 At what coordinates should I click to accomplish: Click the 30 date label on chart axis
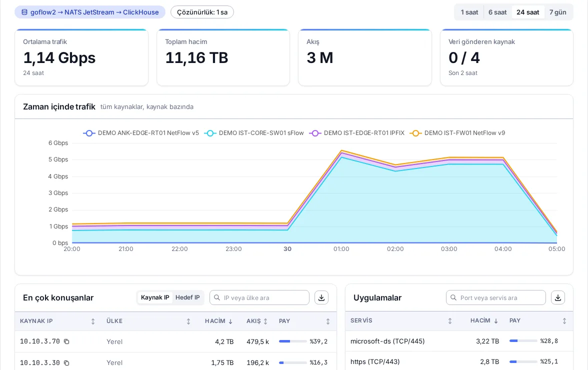pyautogui.click(x=287, y=249)
